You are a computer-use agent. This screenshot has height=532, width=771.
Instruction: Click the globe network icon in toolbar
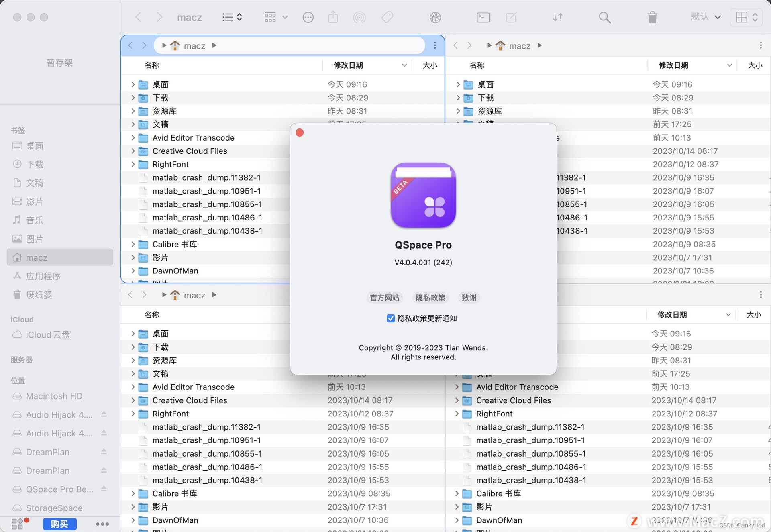[x=435, y=17]
